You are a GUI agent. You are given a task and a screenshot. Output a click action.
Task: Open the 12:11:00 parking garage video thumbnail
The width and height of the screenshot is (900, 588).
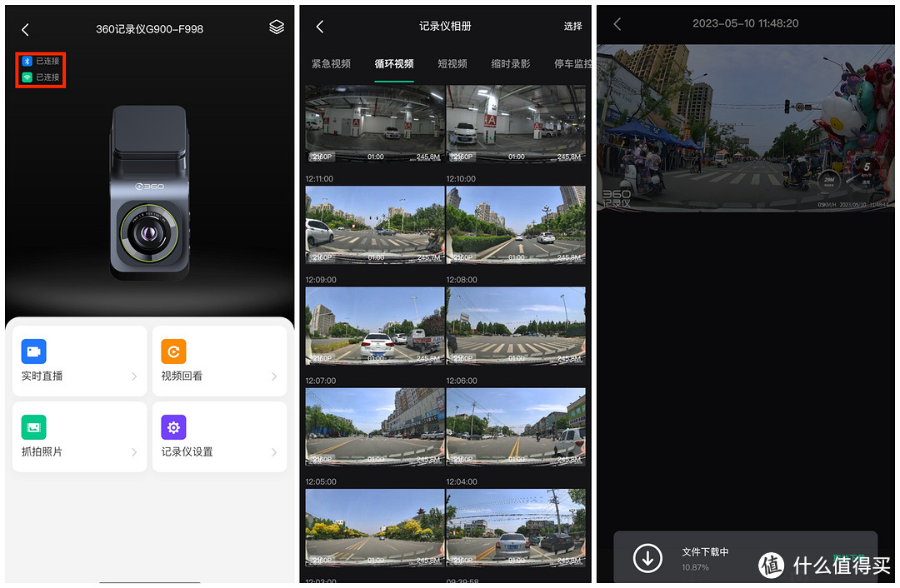coord(374,123)
